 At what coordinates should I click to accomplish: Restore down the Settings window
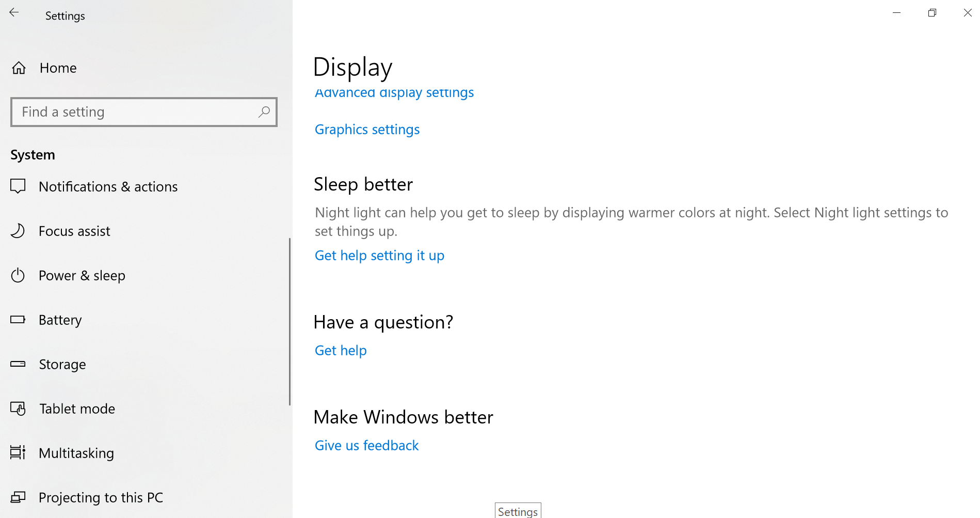(932, 13)
